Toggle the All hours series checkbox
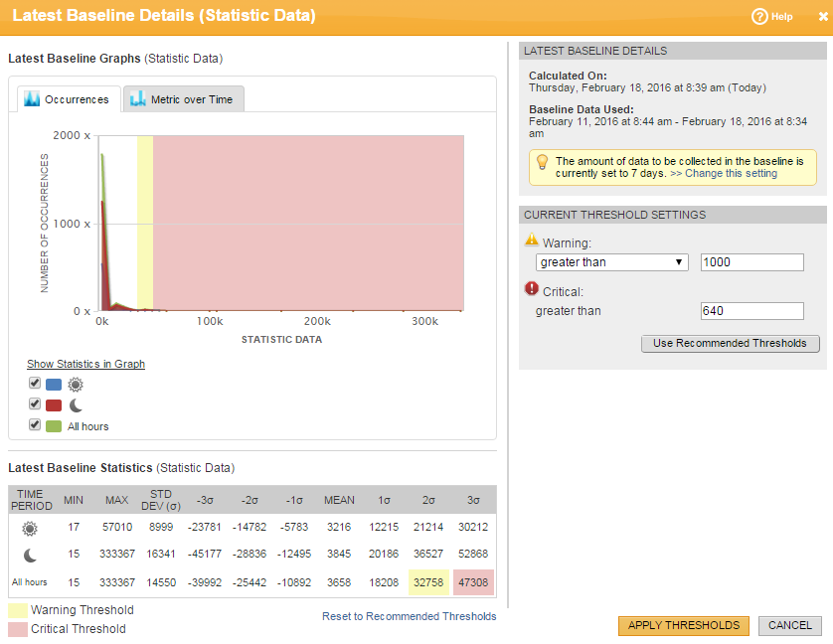 [35, 424]
